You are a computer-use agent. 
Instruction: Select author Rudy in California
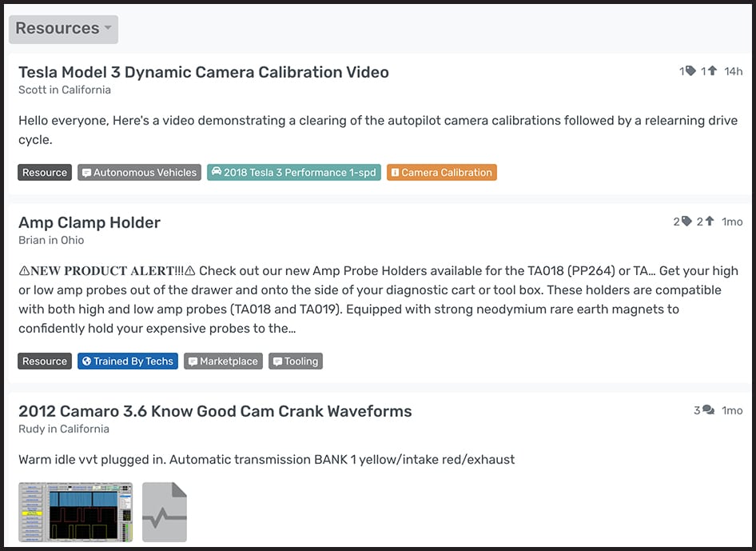(x=64, y=429)
